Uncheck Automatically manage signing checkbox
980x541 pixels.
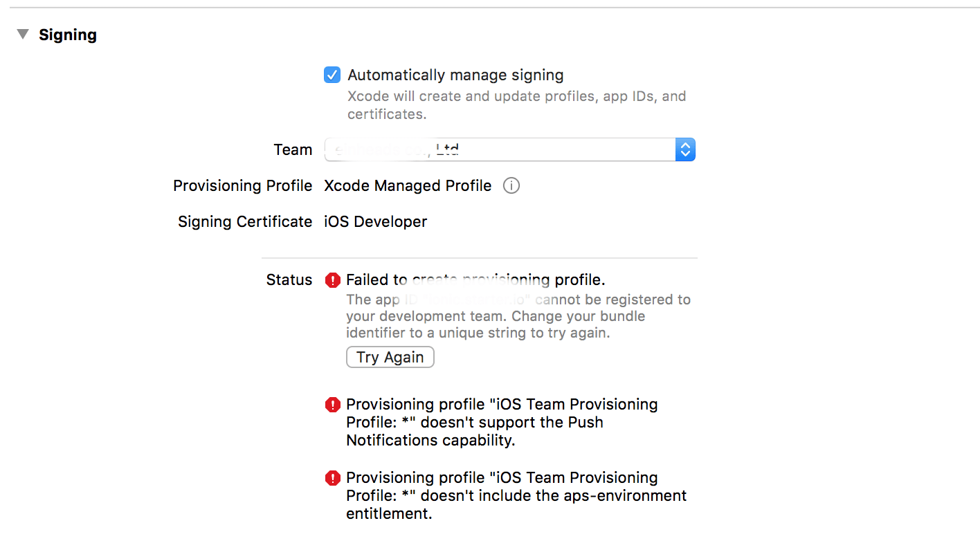pyautogui.click(x=332, y=75)
